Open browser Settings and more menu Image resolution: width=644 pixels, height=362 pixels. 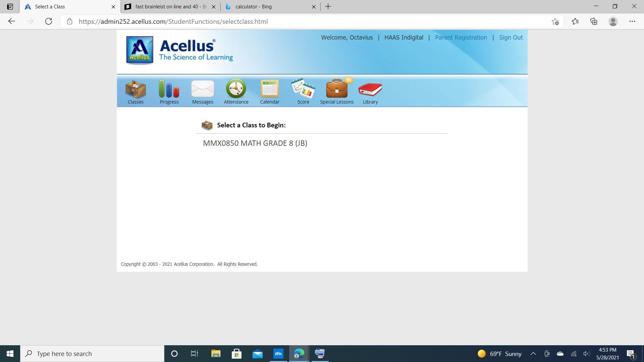pyautogui.click(x=632, y=21)
